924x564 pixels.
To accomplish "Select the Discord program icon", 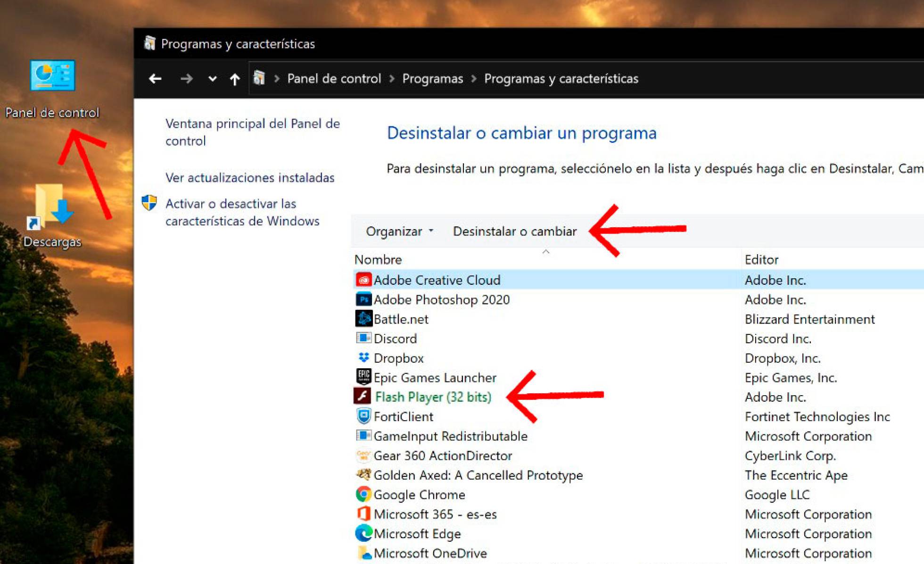I will pos(363,338).
